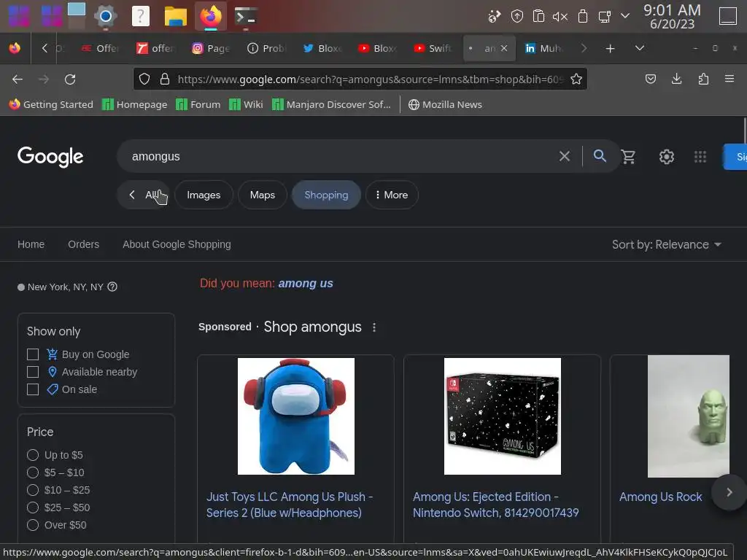Click the Firefox back arrow button
This screenshot has width=747, height=560.
point(18,79)
